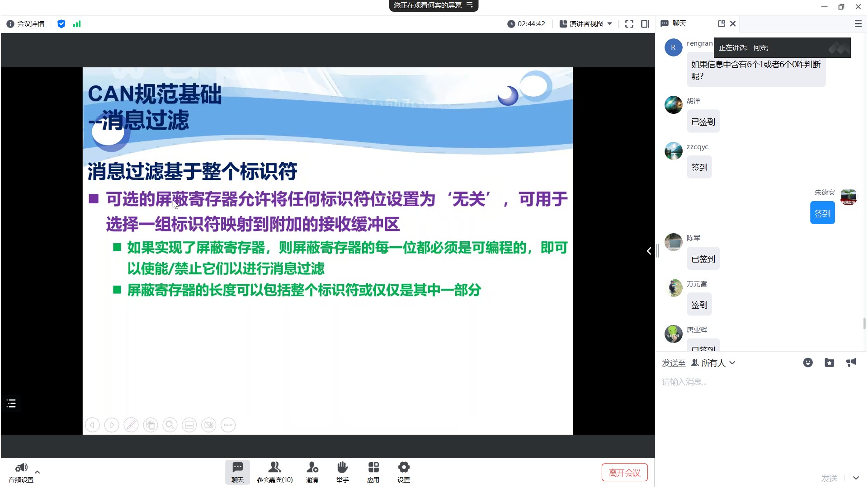Viewport: 868px width, 488px height.
Task: Toggle fullscreen mode icon
Action: pyautogui.click(x=629, y=24)
